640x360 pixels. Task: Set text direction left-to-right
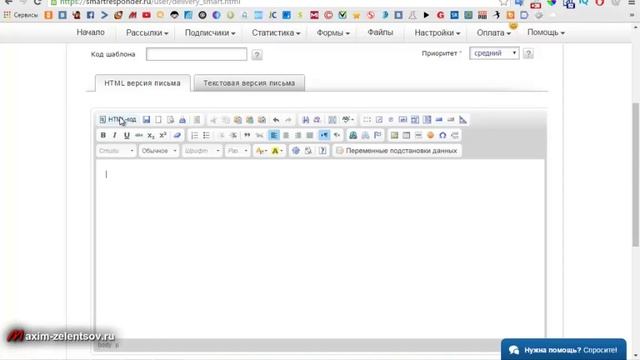[324, 135]
